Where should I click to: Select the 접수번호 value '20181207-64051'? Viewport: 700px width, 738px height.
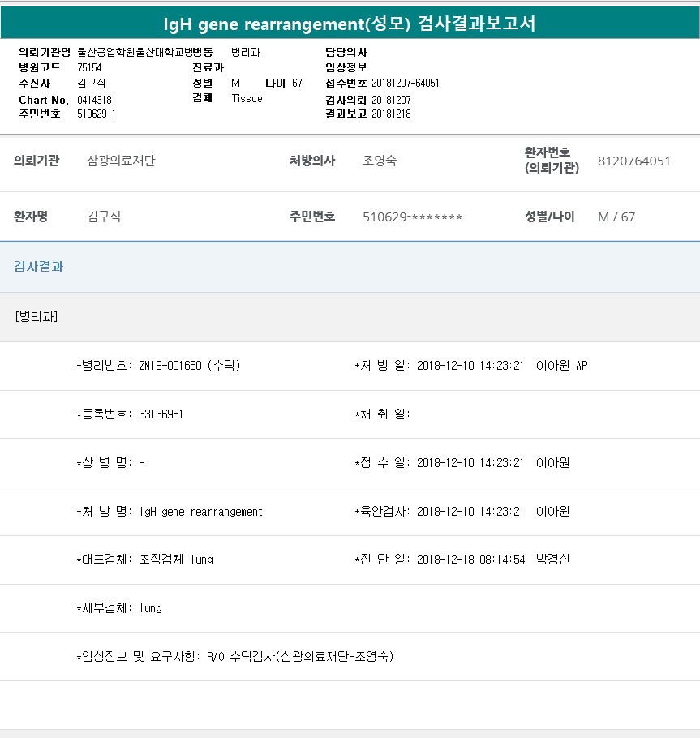point(406,83)
